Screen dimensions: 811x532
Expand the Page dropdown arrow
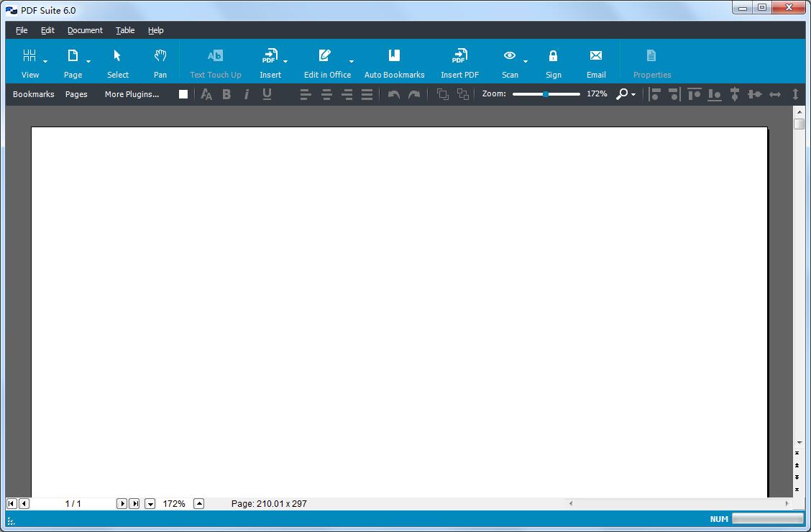pos(88,62)
